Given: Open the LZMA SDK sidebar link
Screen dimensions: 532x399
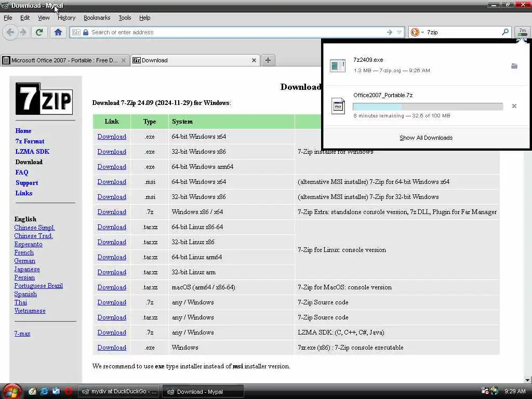Looking at the screenshot, I should [32, 151].
